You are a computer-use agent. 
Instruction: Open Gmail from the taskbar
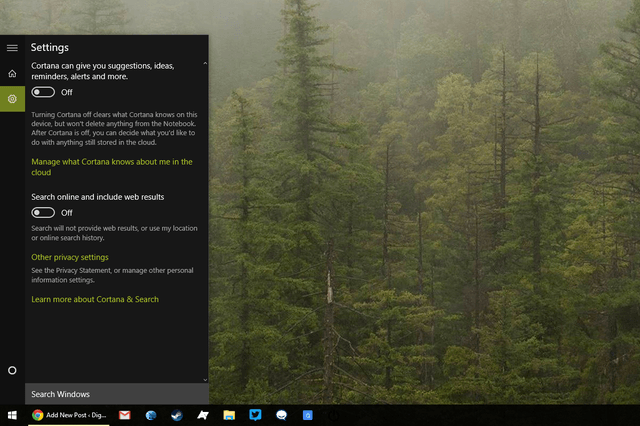[124, 415]
